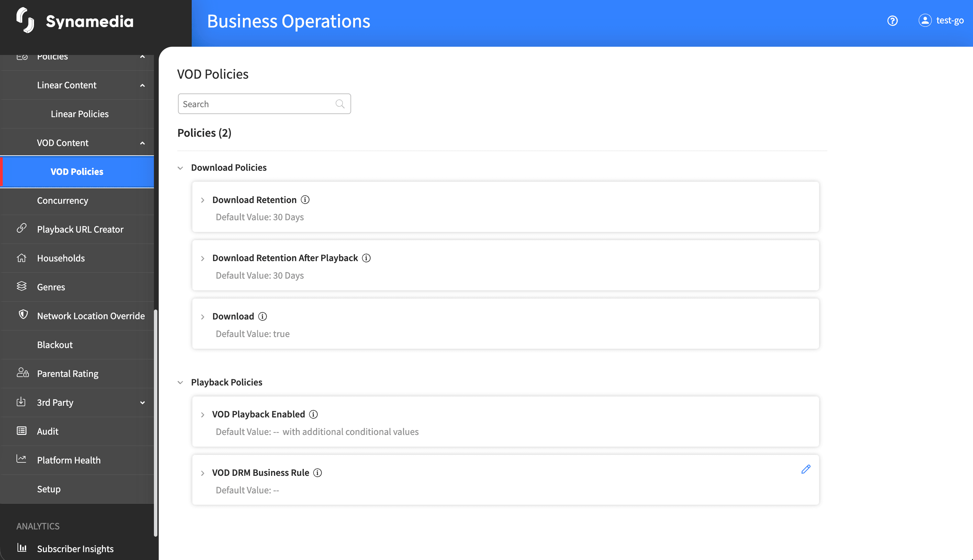The width and height of the screenshot is (973, 560).
Task: Click the sidebar vertical scrollbar
Action: pos(155,422)
